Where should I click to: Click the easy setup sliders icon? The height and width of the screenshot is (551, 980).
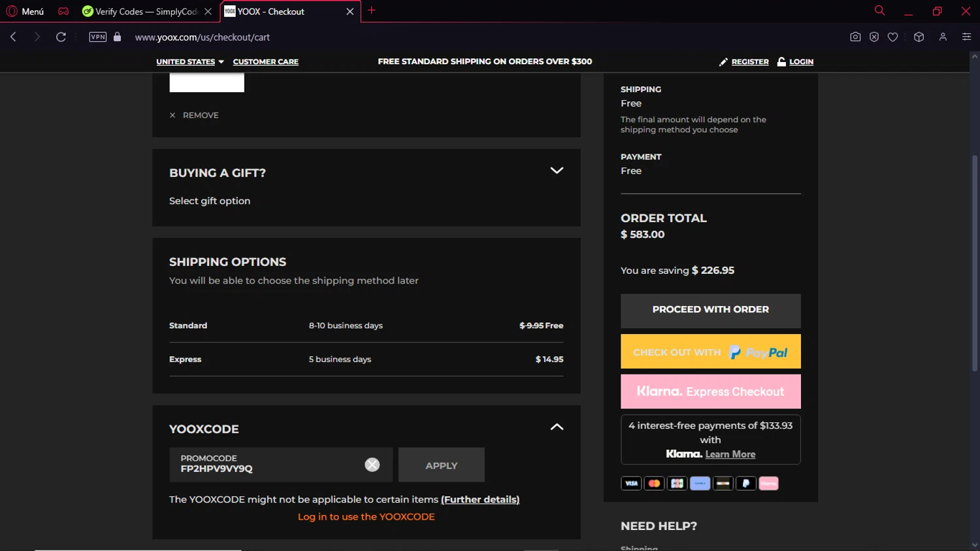pyautogui.click(x=966, y=37)
